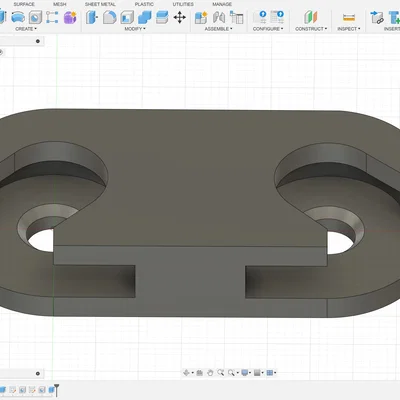Click the Offset Plane icon above Construct

(311, 17)
